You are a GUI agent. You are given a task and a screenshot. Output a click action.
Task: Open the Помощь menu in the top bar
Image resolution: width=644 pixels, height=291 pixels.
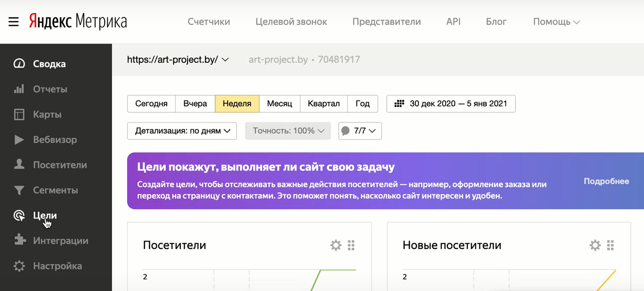click(556, 22)
